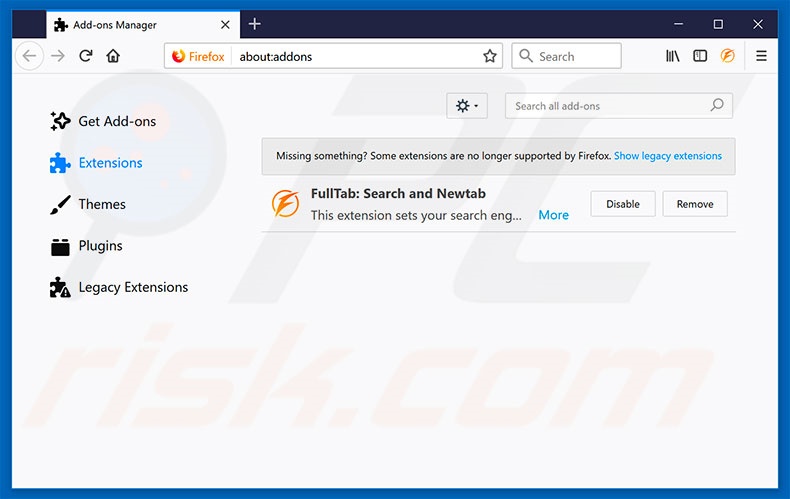Screen dimensions: 790x499
Task: Open the Plugins category
Action: tap(86, 246)
